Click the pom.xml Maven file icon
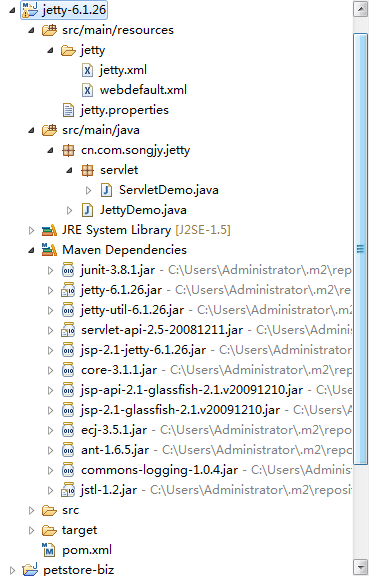 click(x=49, y=550)
